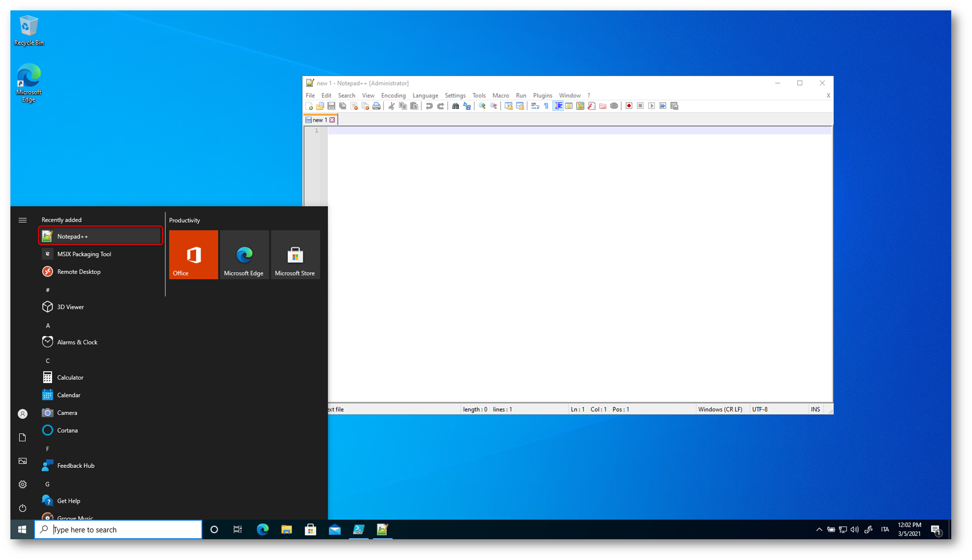The width and height of the screenshot is (972, 560).
Task: Show hidden tray icons chevron
Action: click(x=819, y=529)
